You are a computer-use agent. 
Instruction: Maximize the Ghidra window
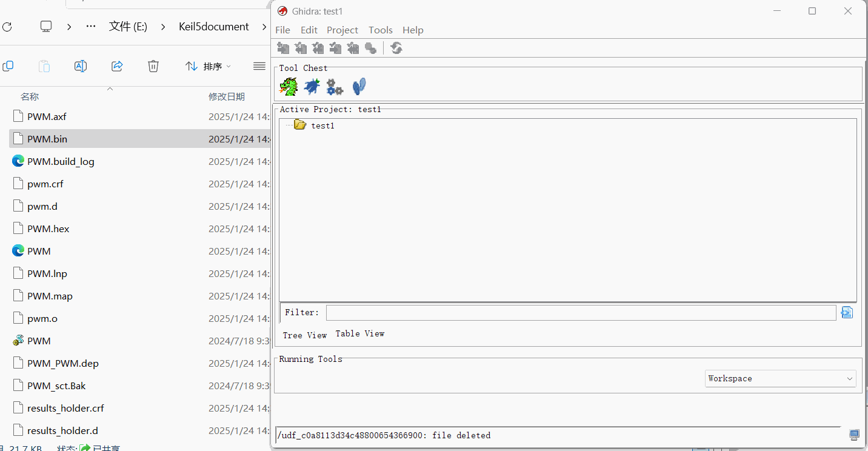click(812, 11)
